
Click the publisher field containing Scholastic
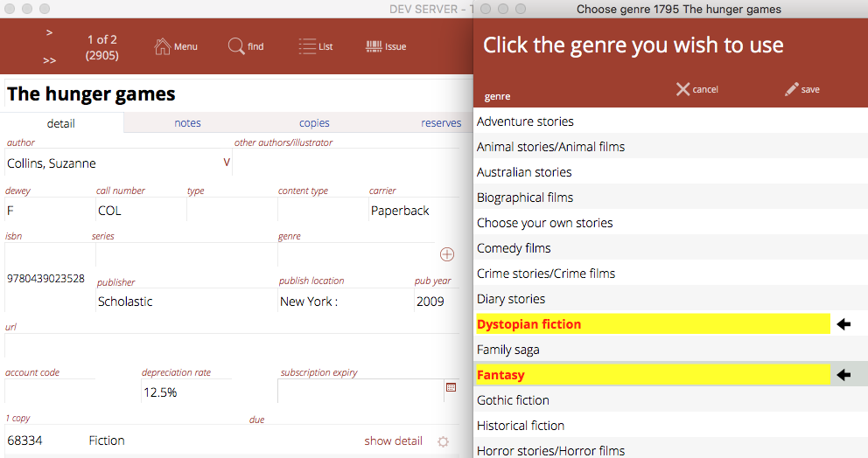(x=184, y=302)
